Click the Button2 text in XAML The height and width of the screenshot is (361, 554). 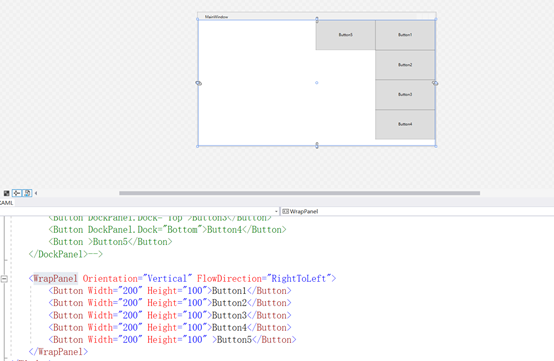point(229,303)
